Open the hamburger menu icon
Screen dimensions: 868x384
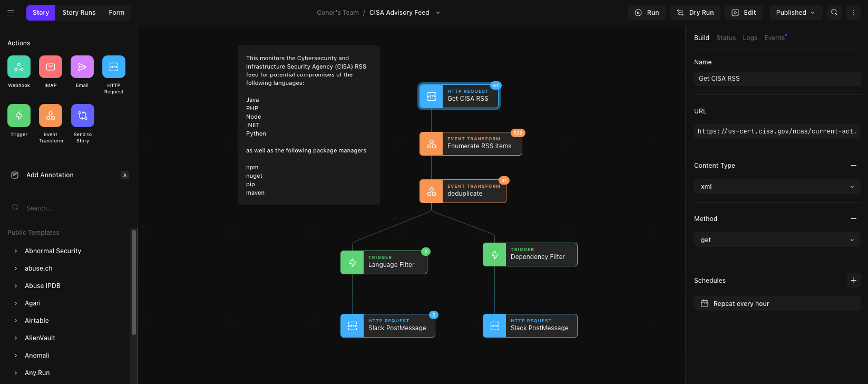point(11,13)
